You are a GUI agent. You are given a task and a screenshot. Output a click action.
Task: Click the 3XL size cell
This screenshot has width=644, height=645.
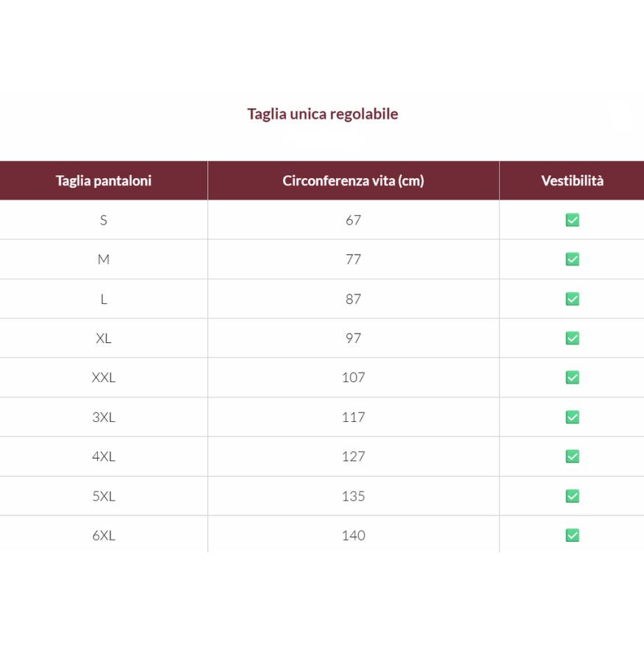(x=104, y=417)
